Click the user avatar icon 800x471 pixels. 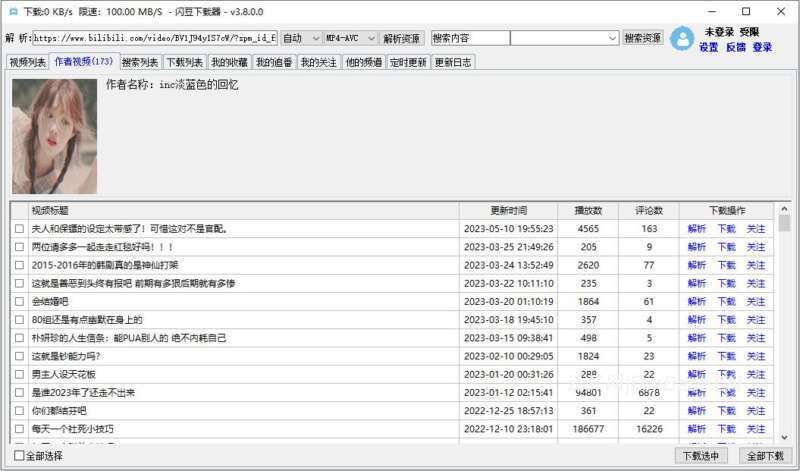click(x=682, y=38)
